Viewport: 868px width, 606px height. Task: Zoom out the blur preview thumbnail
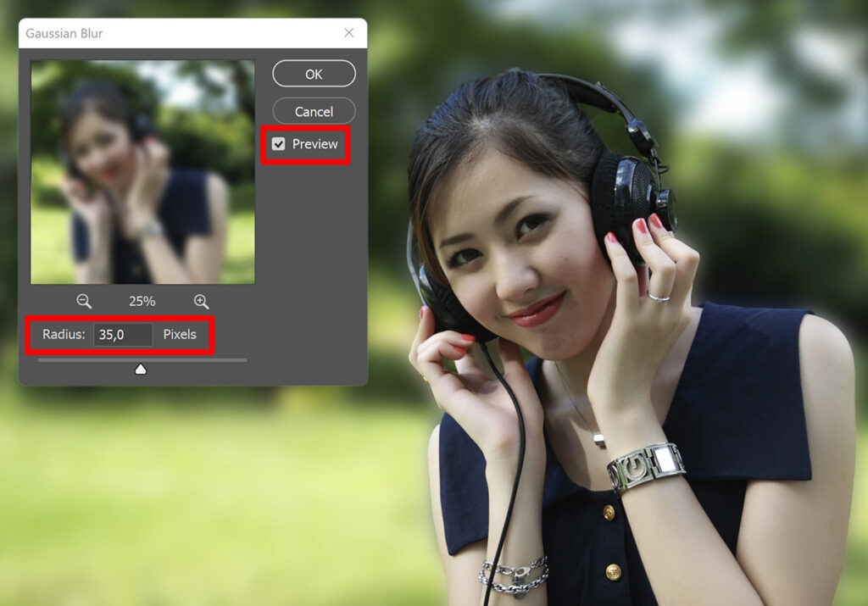(84, 301)
